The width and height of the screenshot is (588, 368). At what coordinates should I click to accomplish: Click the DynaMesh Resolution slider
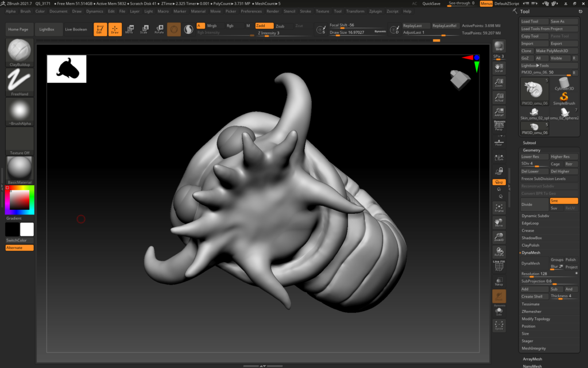548,274
